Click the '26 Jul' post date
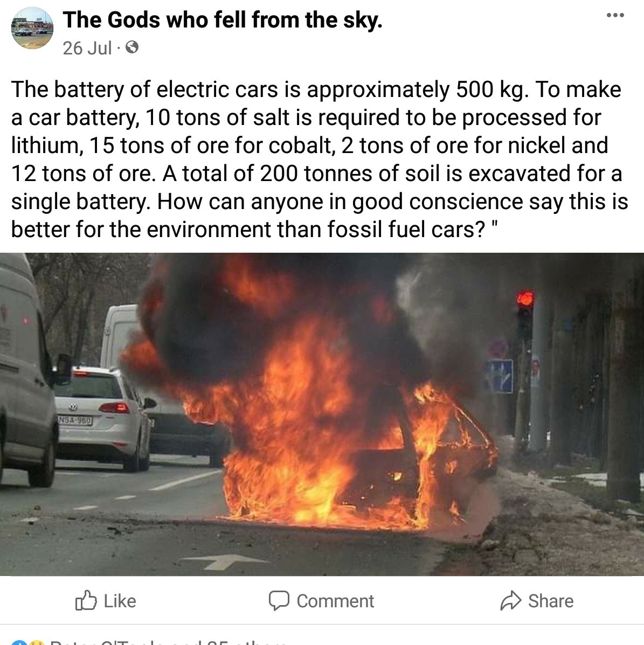 click(x=87, y=48)
